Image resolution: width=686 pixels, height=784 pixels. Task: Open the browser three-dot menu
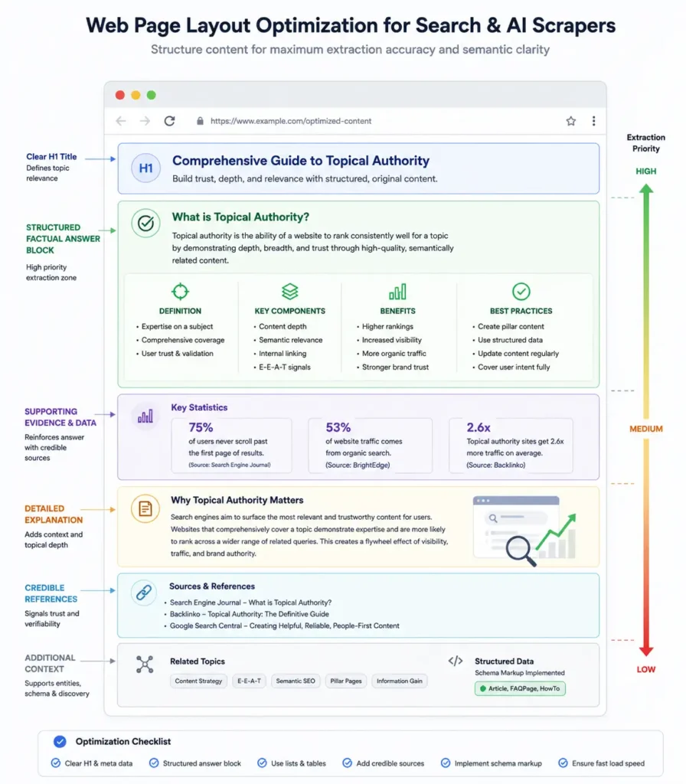pos(593,121)
